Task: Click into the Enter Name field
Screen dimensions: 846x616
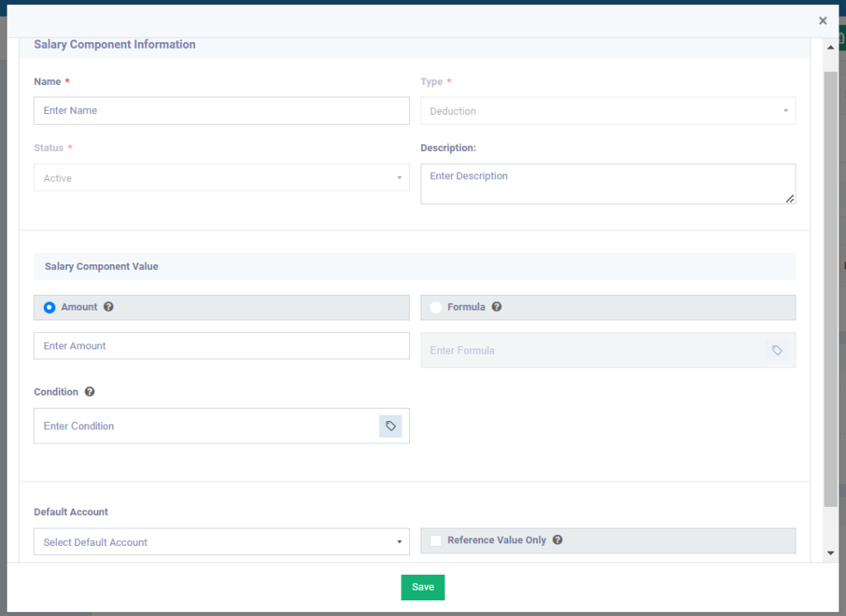Action: [x=221, y=111]
